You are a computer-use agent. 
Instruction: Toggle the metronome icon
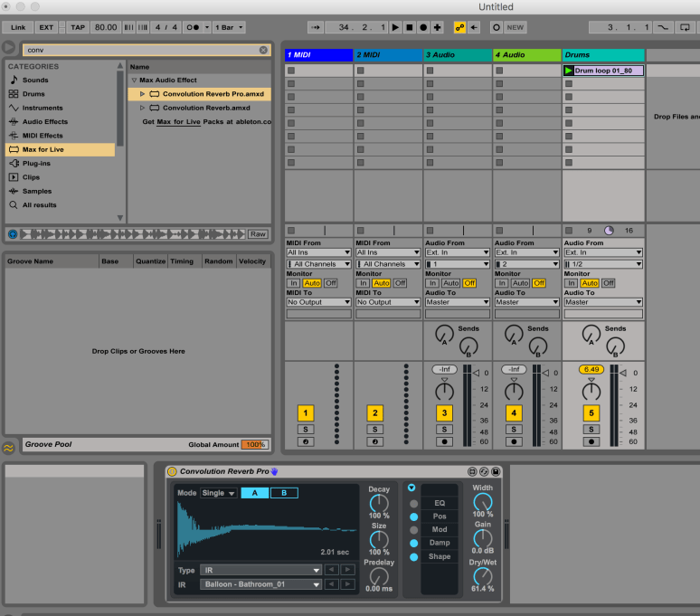[x=193, y=27]
